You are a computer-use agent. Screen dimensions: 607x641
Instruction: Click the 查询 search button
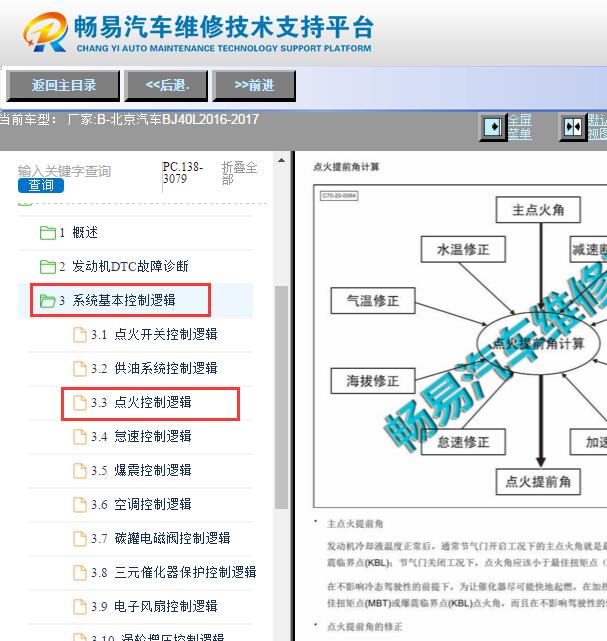click(x=41, y=185)
